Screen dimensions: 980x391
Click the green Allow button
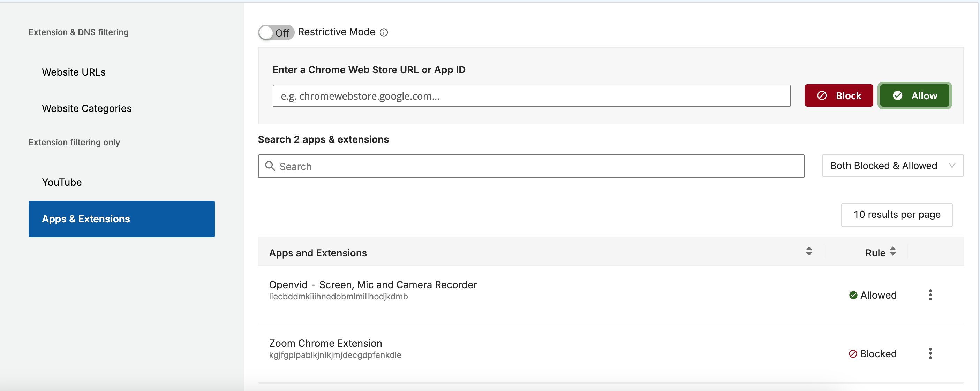pyautogui.click(x=914, y=96)
